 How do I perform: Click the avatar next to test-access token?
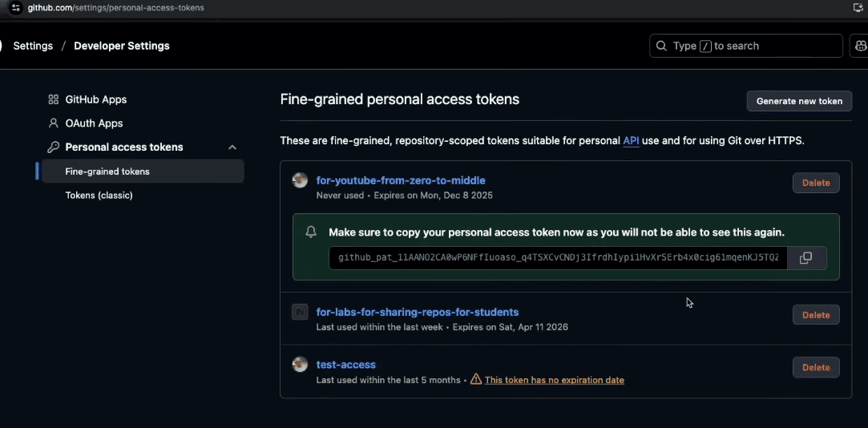(300, 365)
